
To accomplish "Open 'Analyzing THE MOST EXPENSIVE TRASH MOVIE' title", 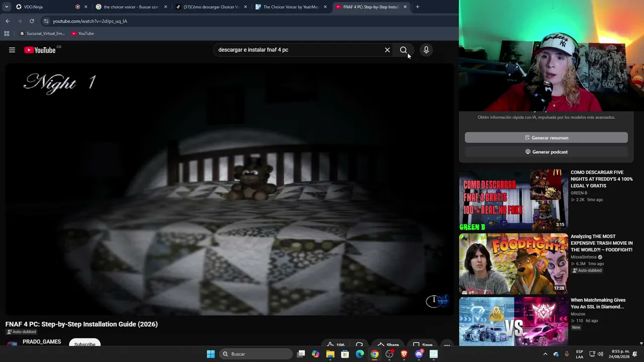I will (602, 243).
